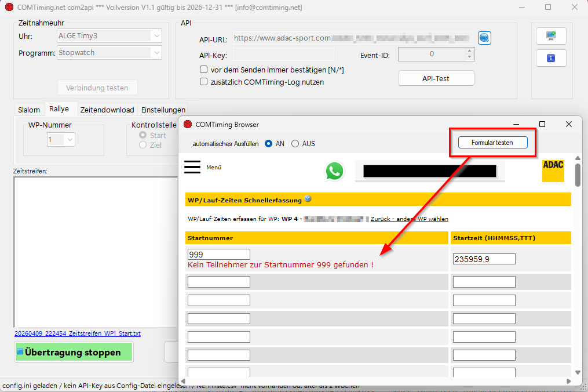This screenshot has height=392, width=588.
Task: Click the green WhatsApp icon
Action: pyautogui.click(x=334, y=171)
